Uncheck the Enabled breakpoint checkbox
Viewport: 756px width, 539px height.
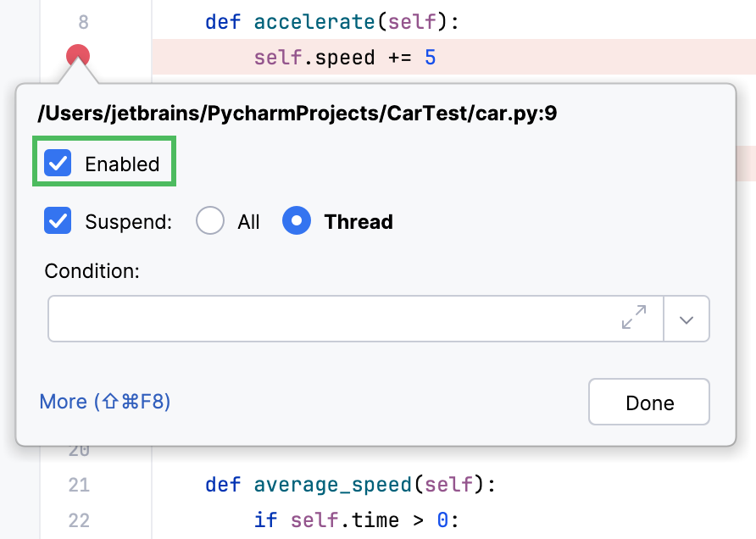58,163
